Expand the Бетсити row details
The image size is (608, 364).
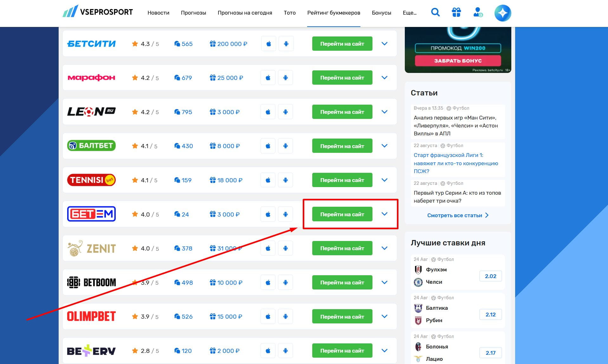385,44
